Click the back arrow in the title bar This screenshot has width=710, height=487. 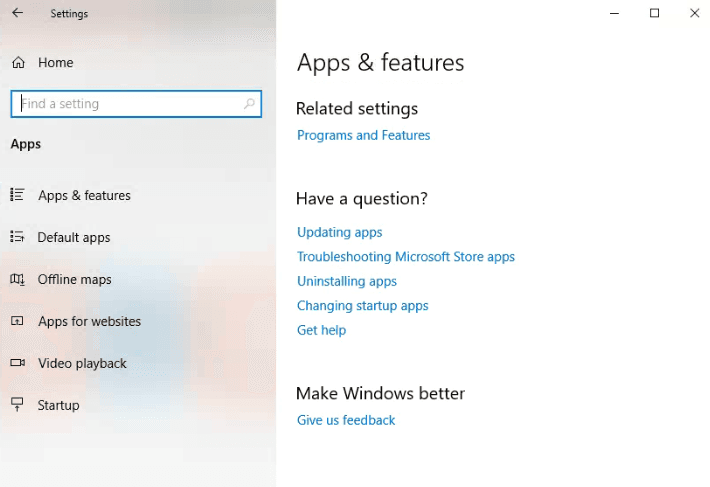[x=17, y=14]
